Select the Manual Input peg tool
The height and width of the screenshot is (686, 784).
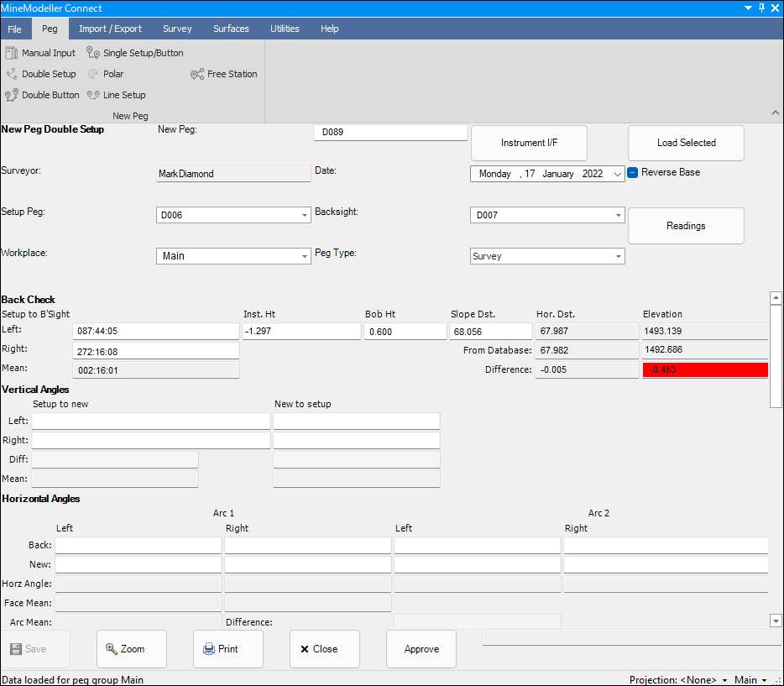pos(40,53)
